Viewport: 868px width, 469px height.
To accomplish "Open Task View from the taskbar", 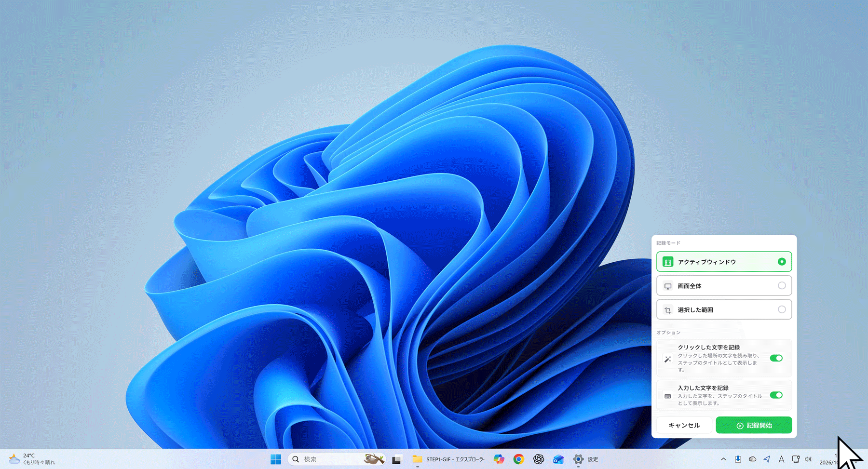I will 397,459.
